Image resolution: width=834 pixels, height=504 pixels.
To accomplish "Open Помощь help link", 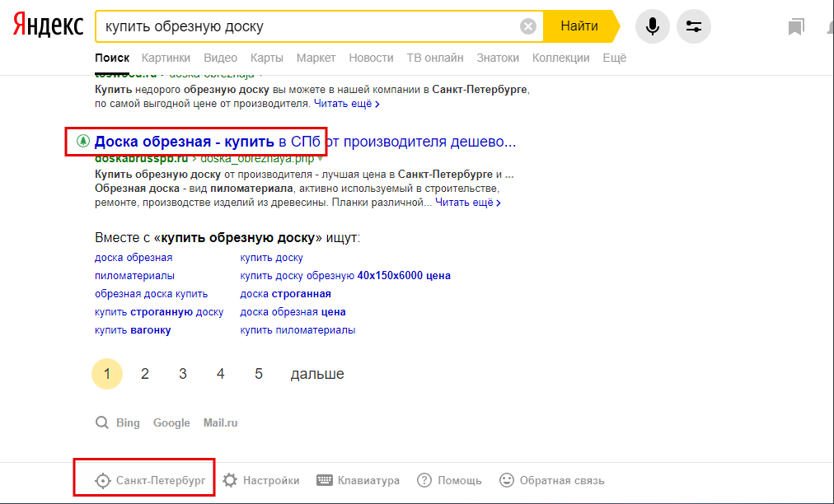I will tap(449, 480).
